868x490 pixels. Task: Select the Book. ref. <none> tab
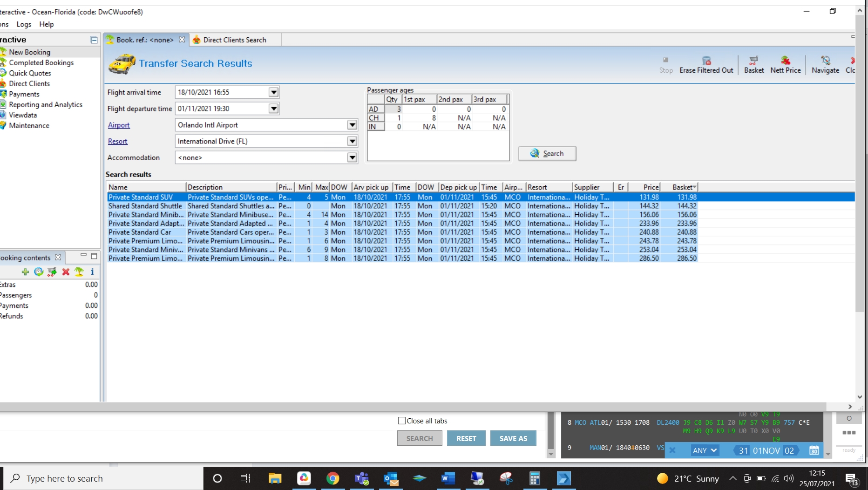[x=145, y=40]
